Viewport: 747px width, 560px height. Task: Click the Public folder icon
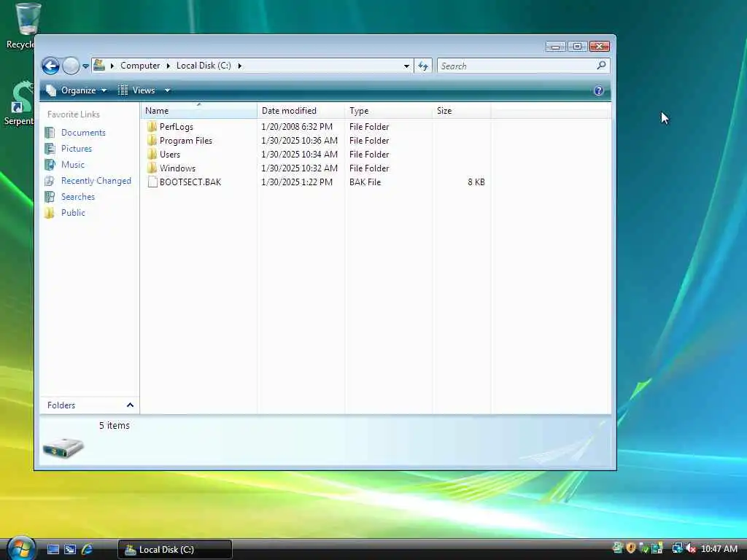coord(50,213)
